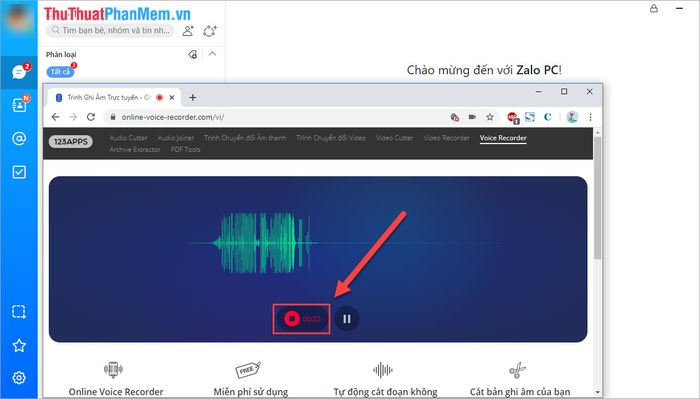Open Zalo messages tab in sidebar
700x399 pixels.
click(x=19, y=72)
